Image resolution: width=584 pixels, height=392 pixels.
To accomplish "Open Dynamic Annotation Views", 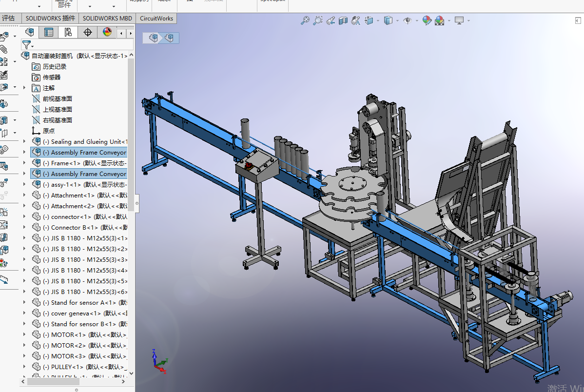I will coord(356,20).
